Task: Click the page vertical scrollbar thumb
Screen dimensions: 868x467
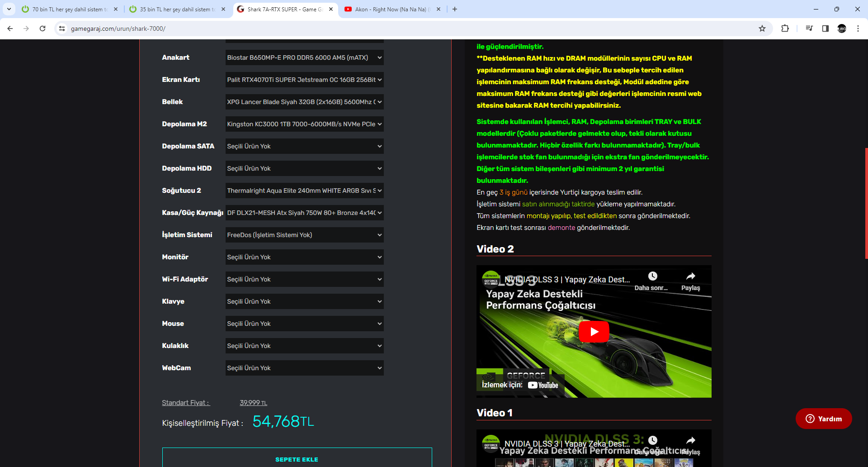Action: pos(866,203)
